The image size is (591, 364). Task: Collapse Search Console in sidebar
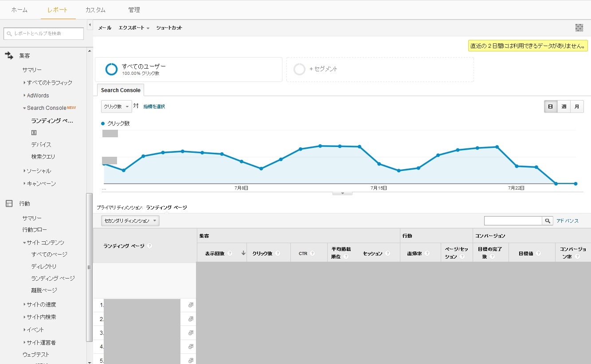(x=24, y=108)
